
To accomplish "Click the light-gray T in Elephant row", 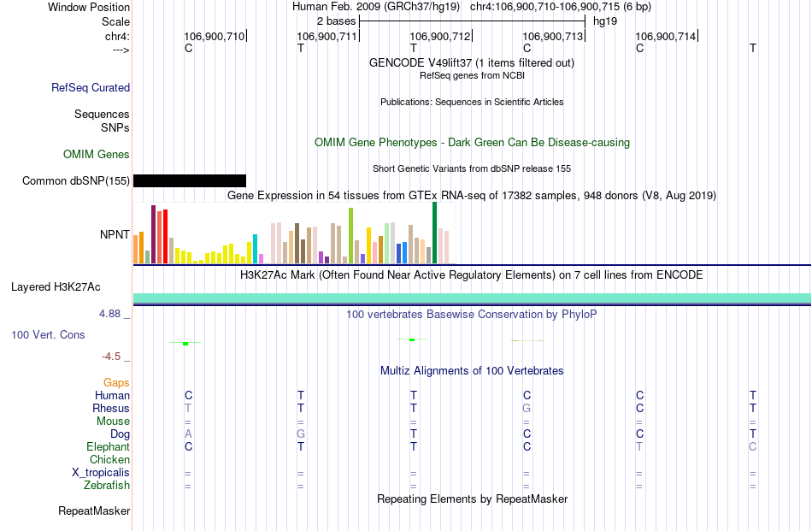I will pyautogui.click(x=639, y=446).
